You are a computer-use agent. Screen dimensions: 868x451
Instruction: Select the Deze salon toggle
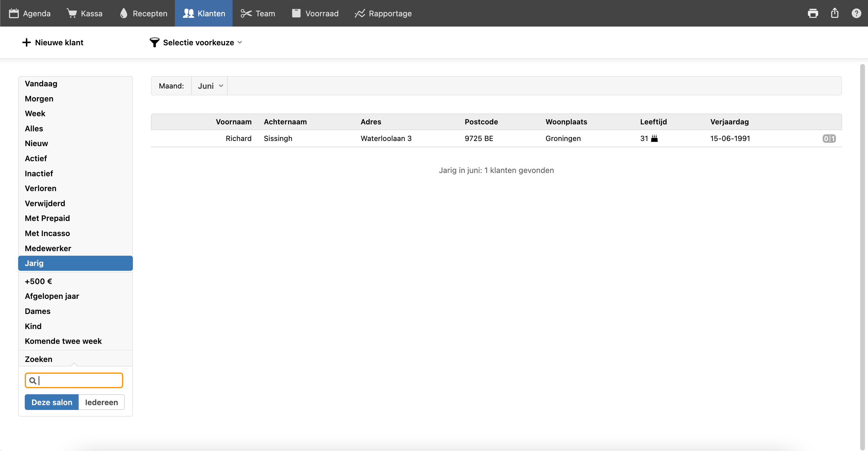click(x=52, y=402)
